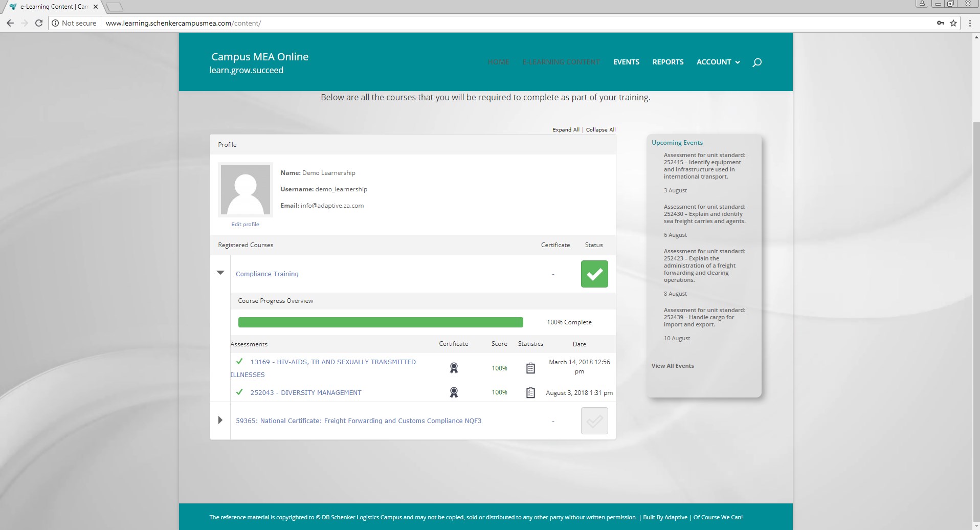This screenshot has width=980, height=530.
Task: Click grey status checkbox for course 59365
Action: coord(594,421)
